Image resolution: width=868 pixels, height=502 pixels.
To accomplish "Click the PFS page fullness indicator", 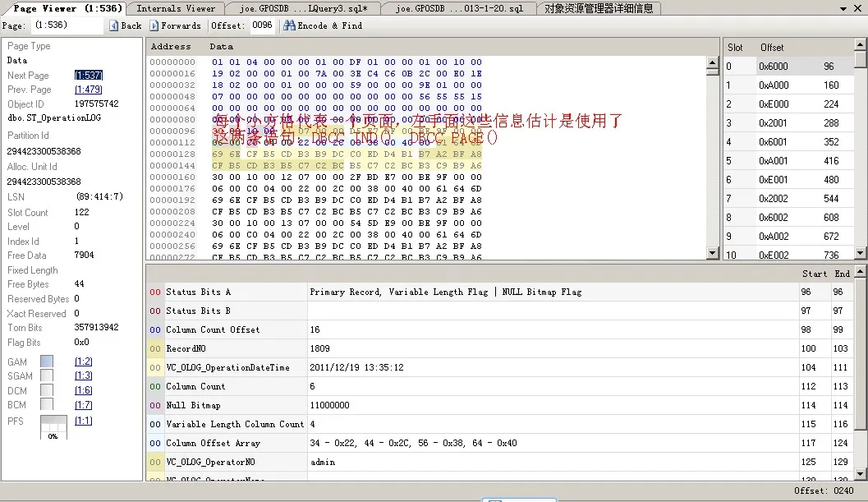I will pyautogui.click(x=53, y=427).
